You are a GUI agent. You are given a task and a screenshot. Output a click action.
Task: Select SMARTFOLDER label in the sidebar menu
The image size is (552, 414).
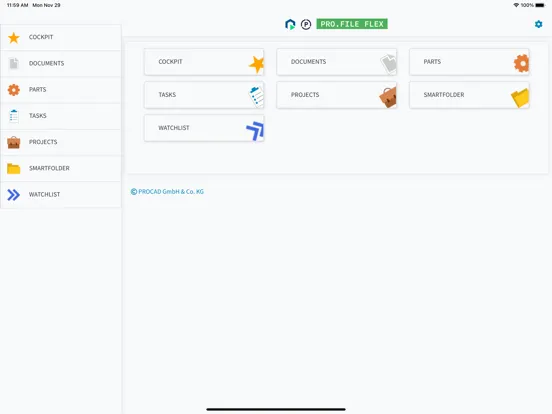click(x=49, y=168)
